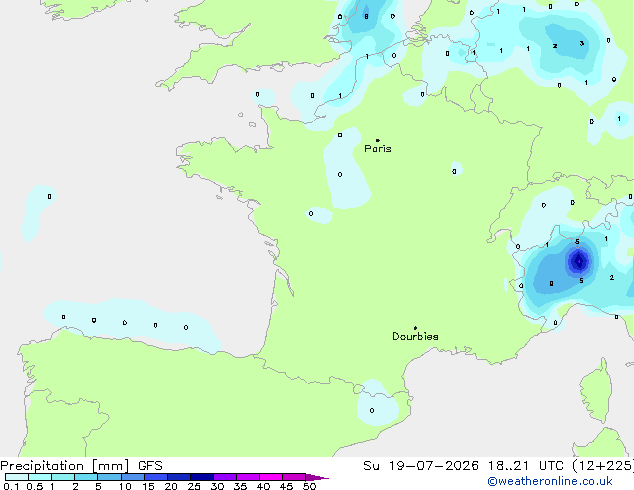Click the Corsica island on the map
The width and height of the screenshot is (634, 490).
click(596, 390)
